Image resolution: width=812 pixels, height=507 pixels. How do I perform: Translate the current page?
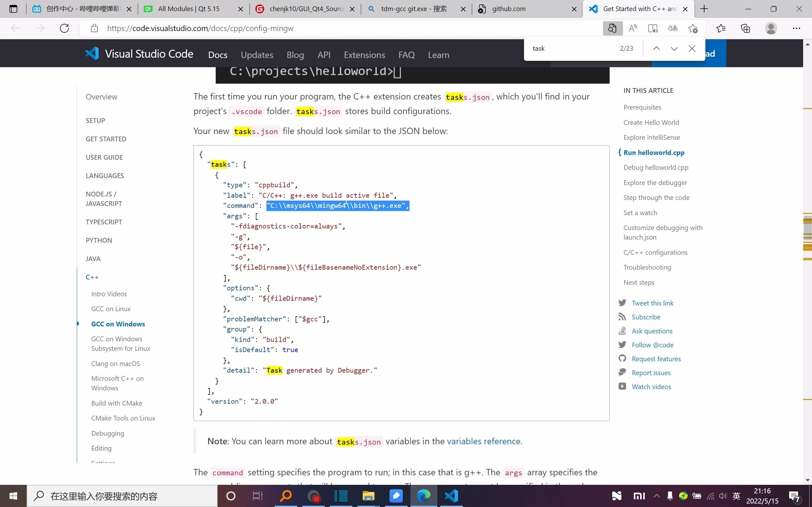point(673,28)
